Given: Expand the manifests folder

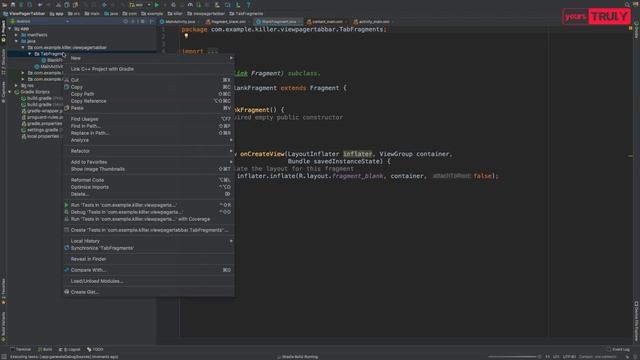Looking at the screenshot, I should [16, 35].
